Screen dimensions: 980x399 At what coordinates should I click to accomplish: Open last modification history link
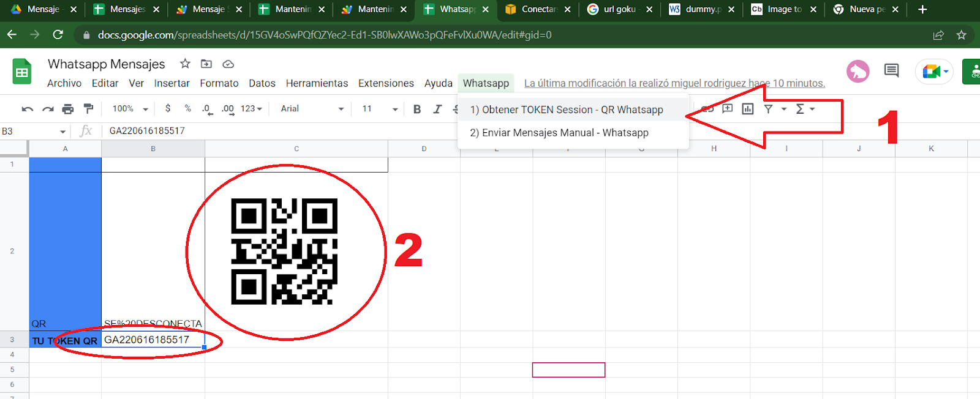[674, 83]
